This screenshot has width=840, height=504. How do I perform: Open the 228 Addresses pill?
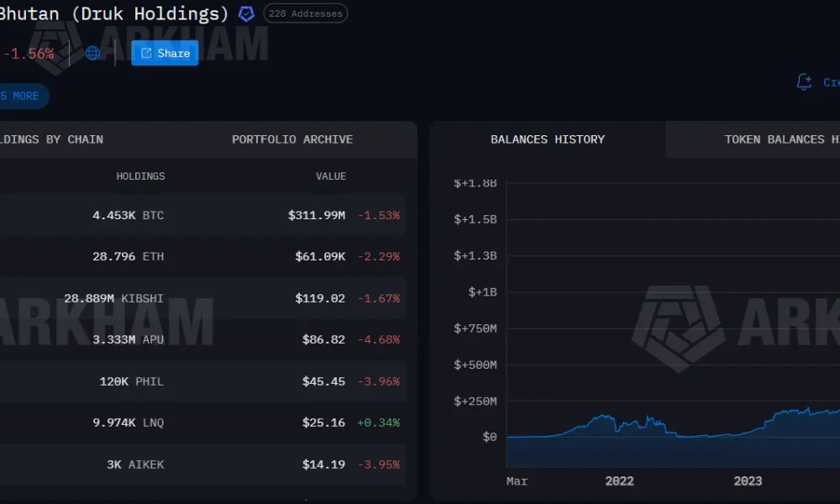(x=305, y=13)
